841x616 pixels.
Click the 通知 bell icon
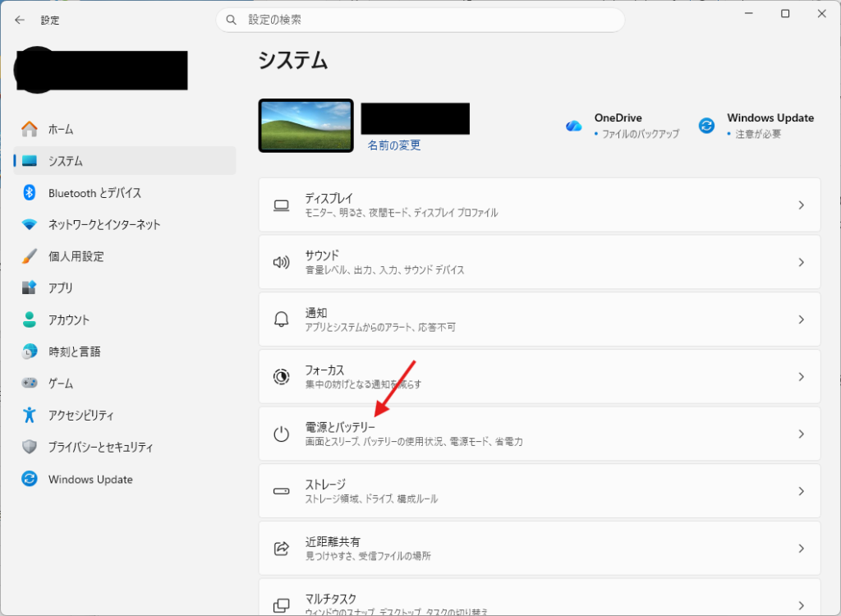point(282,319)
